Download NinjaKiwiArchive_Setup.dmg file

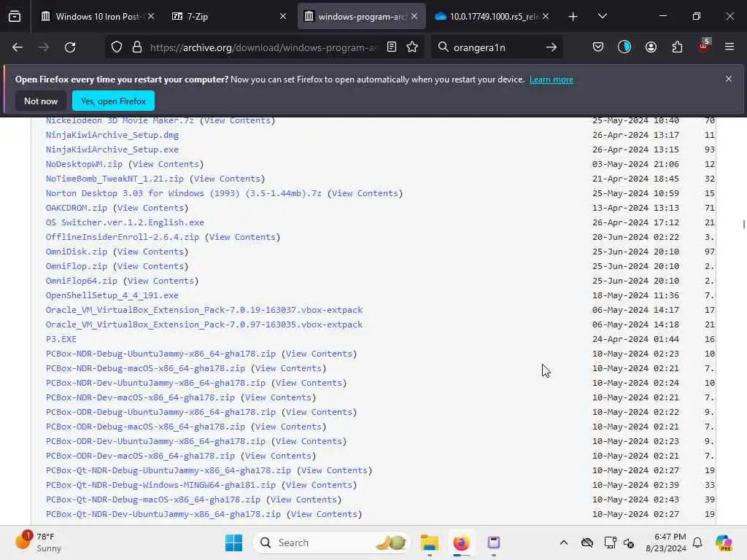tap(112, 135)
